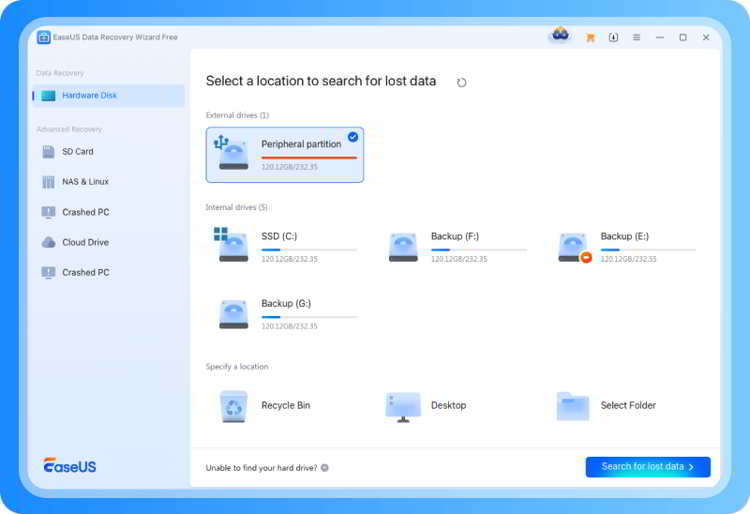The width and height of the screenshot is (750, 514).
Task: Click Search for lost data button
Action: coord(647,467)
